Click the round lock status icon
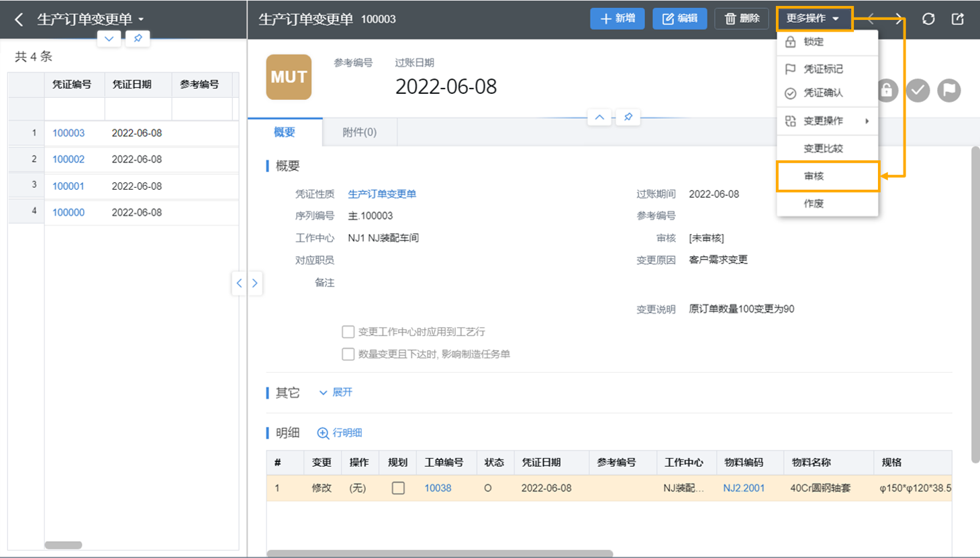This screenshot has width=980, height=558. (887, 90)
